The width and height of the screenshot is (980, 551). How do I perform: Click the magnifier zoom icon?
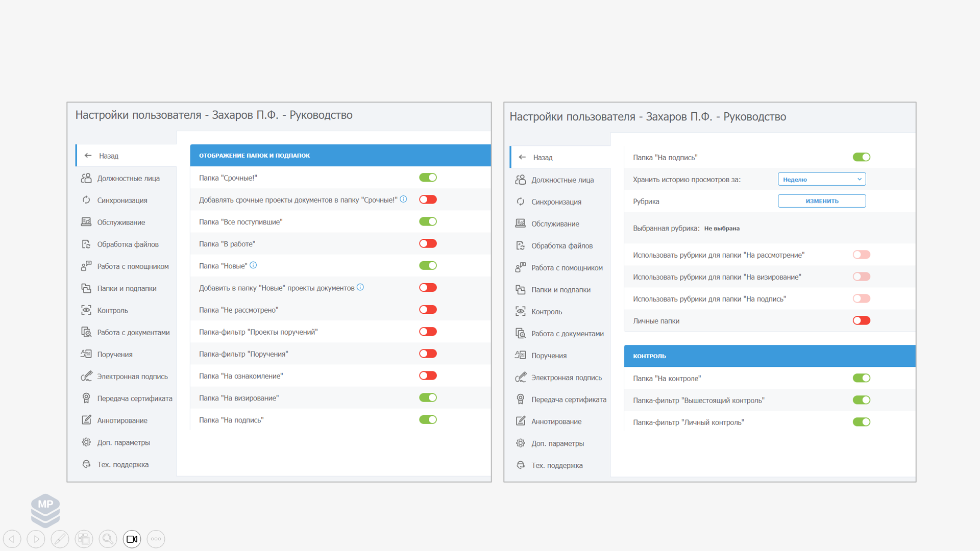(108, 539)
